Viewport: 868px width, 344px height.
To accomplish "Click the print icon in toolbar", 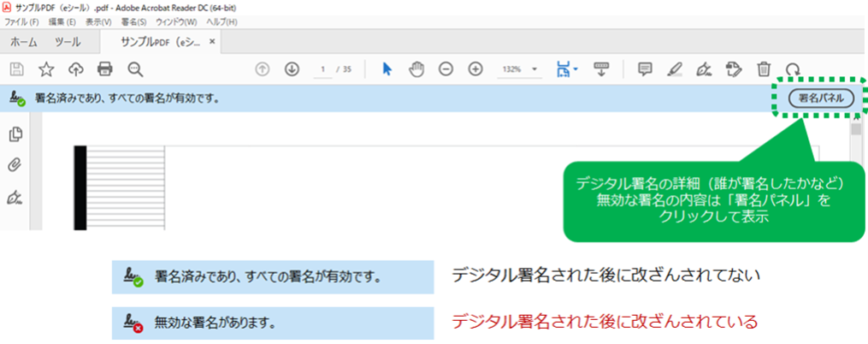I will coord(105,69).
